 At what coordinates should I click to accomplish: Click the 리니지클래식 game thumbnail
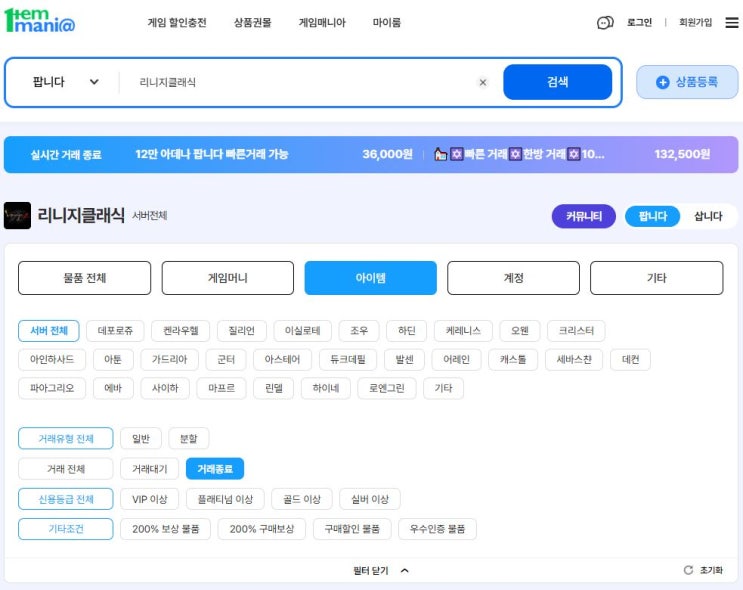pos(18,216)
